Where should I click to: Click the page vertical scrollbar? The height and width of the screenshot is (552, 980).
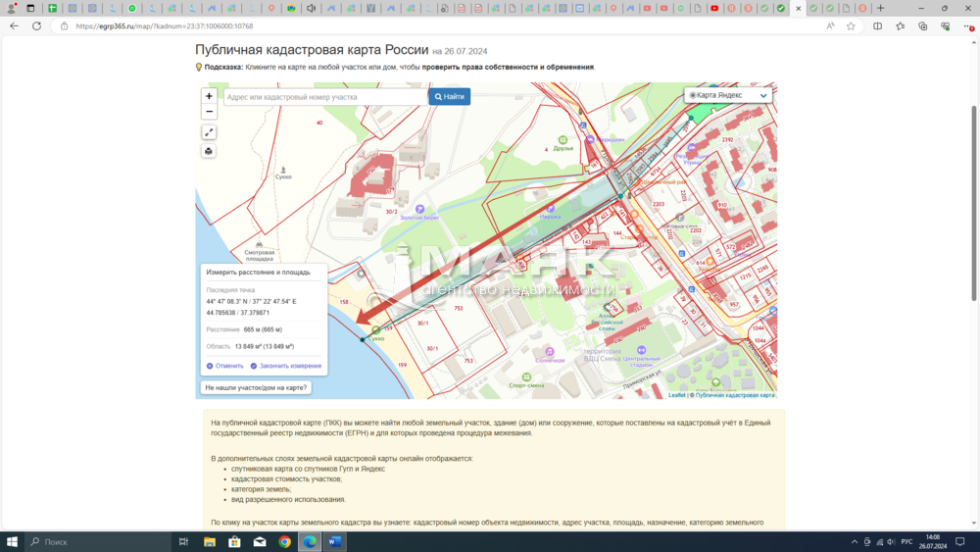pos(973,196)
